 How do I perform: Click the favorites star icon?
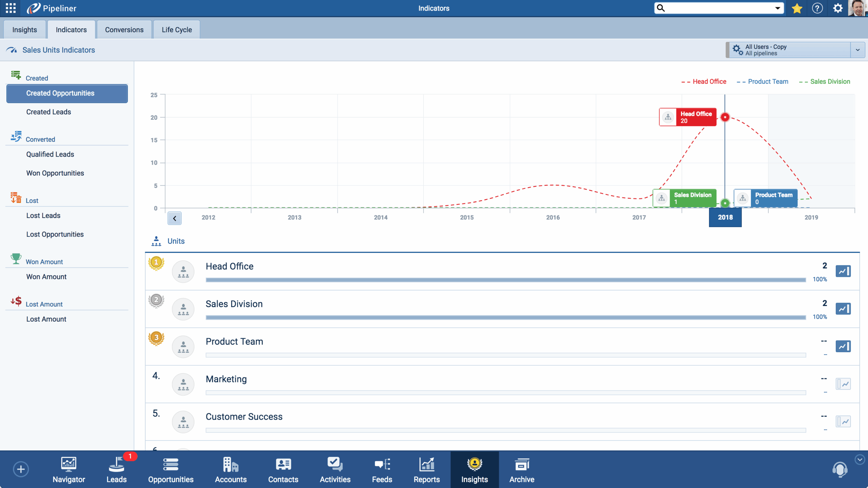797,8
